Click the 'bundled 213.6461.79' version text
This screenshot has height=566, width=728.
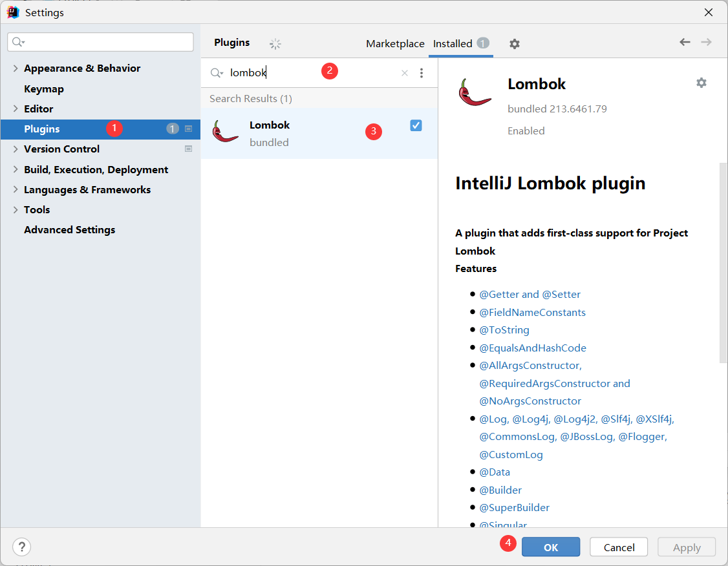[557, 109]
